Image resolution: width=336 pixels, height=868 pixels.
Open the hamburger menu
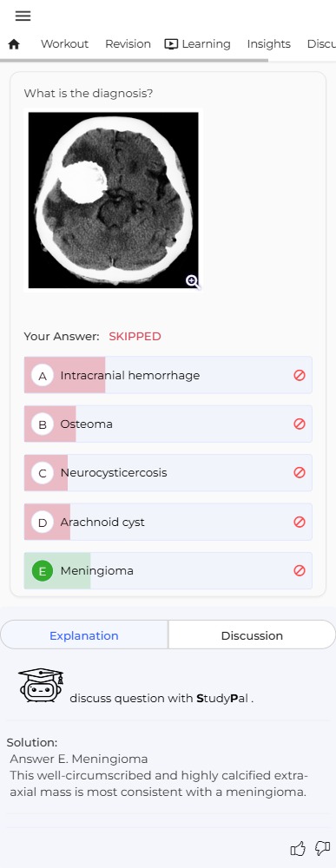tap(23, 16)
